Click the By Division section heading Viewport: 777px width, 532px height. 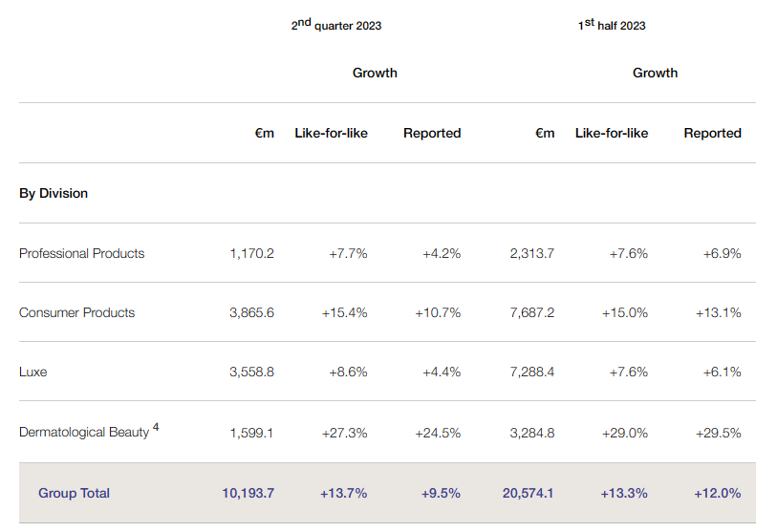(x=54, y=193)
